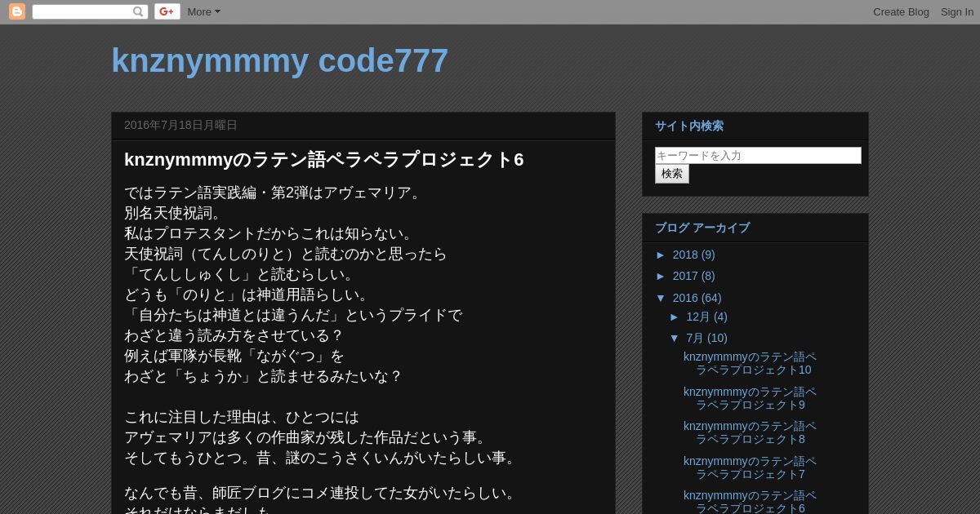Share the blog via the G+ button
The image size is (980, 514).
click(x=167, y=11)
